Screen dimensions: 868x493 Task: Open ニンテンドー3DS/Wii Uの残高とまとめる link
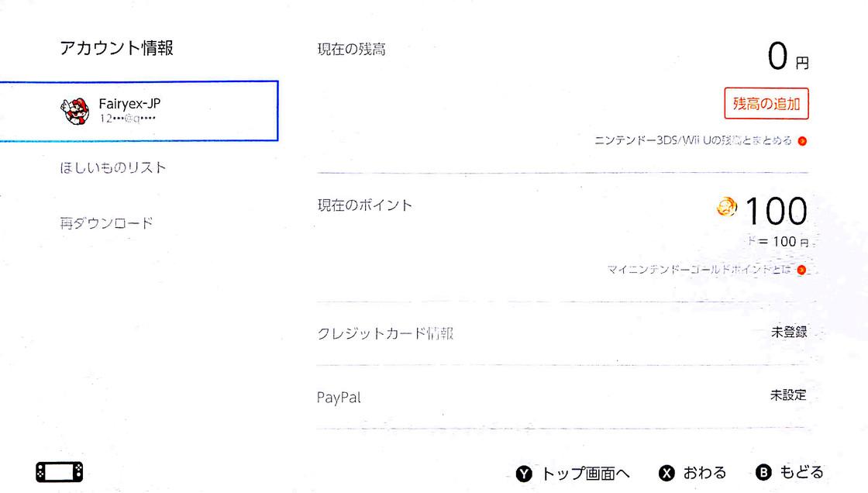694,140
